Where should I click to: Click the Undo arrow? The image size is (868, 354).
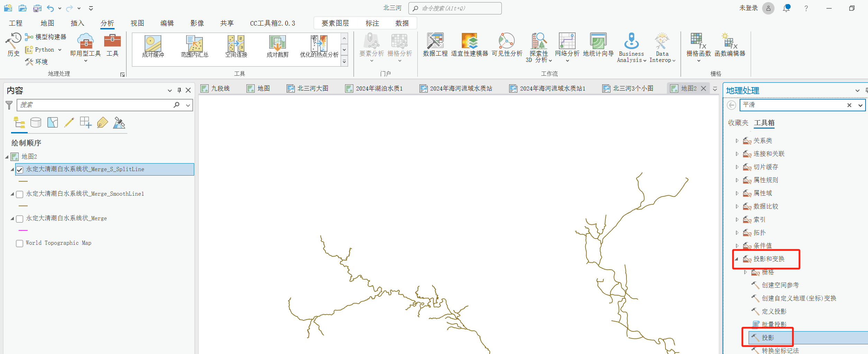coord(51,8)
